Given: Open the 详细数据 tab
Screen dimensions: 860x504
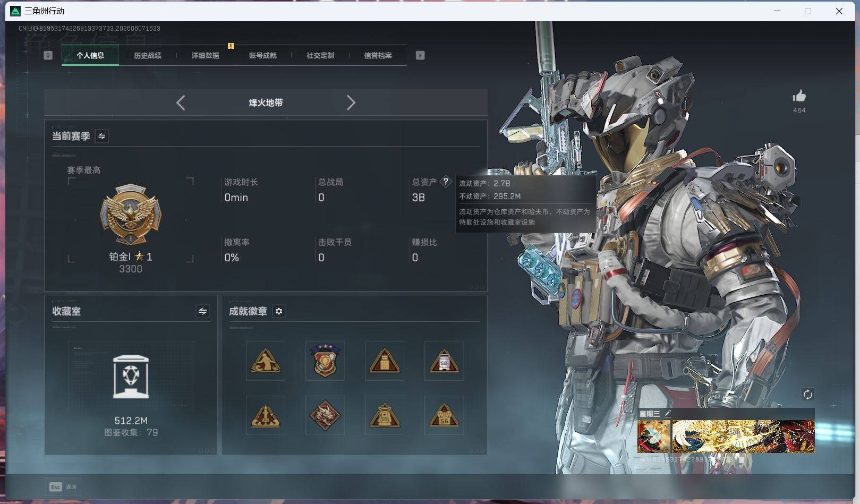Looking at the screenshot, I should click(205, 55).
